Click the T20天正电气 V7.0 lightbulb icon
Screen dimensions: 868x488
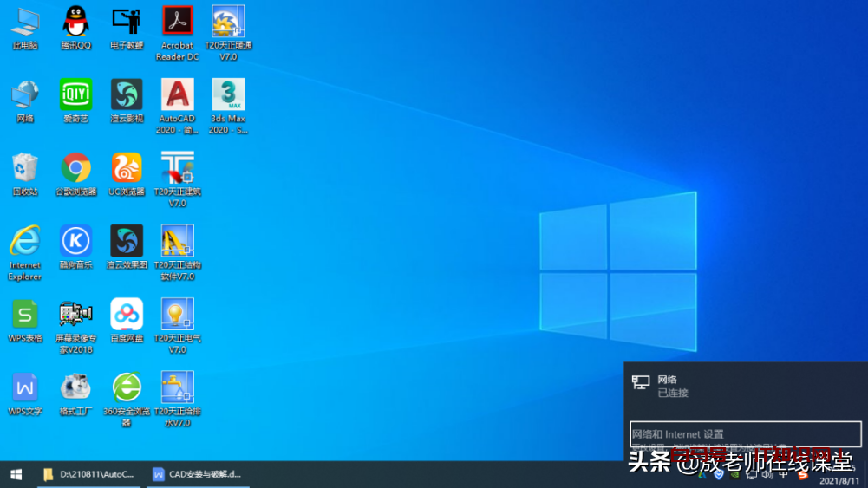click(177, 315)
